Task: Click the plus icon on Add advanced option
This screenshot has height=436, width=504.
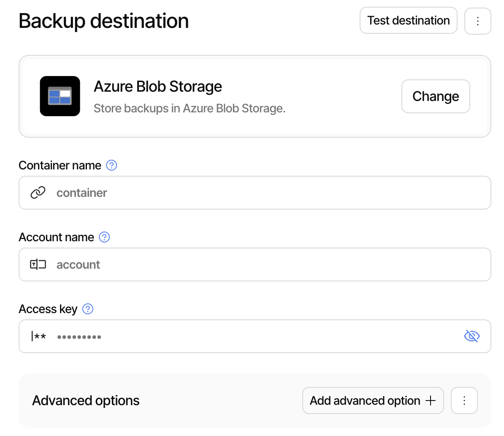Action: (x=431, y=400)
